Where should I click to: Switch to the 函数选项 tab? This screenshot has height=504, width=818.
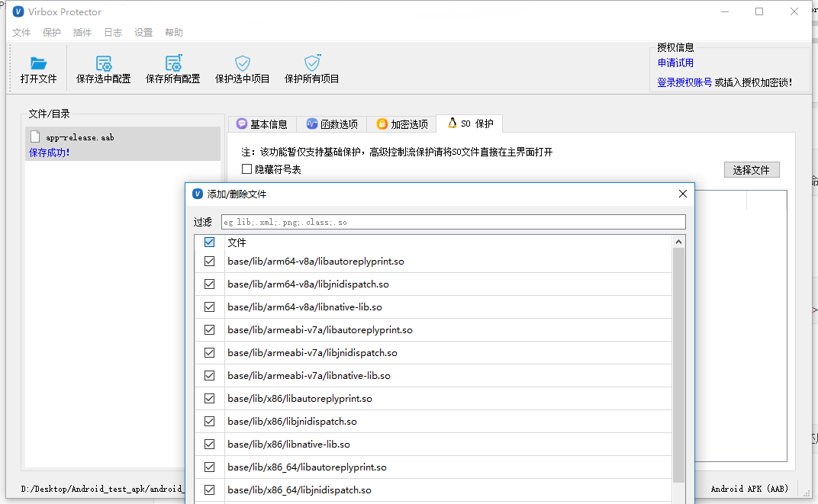point(332,124)
